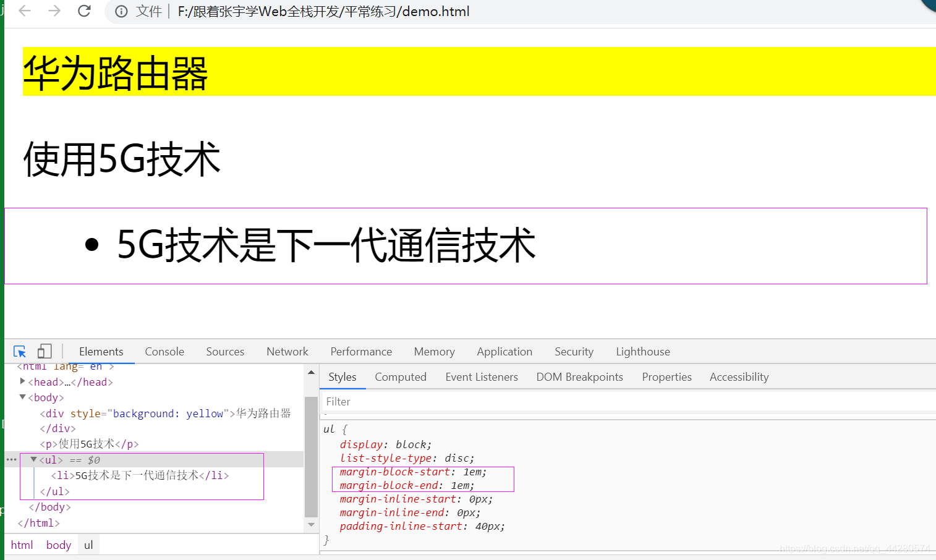Open the Console tab

[x=164, y=351]
